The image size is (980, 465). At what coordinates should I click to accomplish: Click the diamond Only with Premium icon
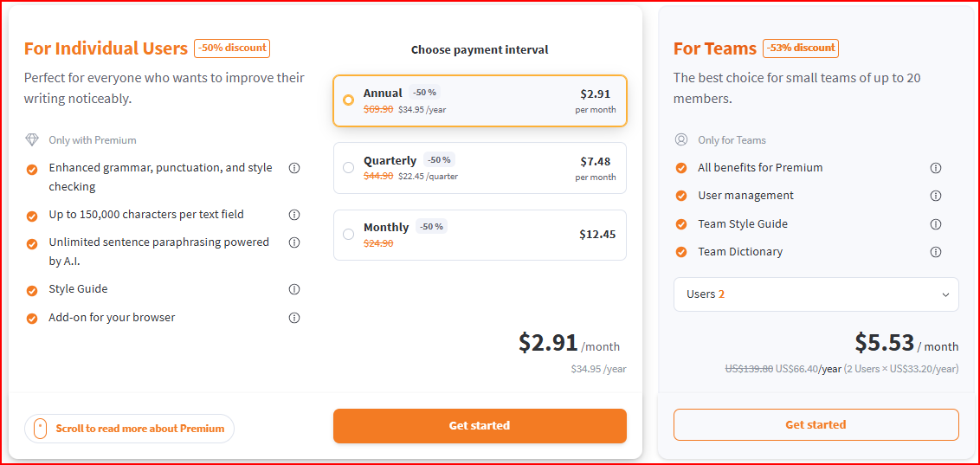click(32, 140)
